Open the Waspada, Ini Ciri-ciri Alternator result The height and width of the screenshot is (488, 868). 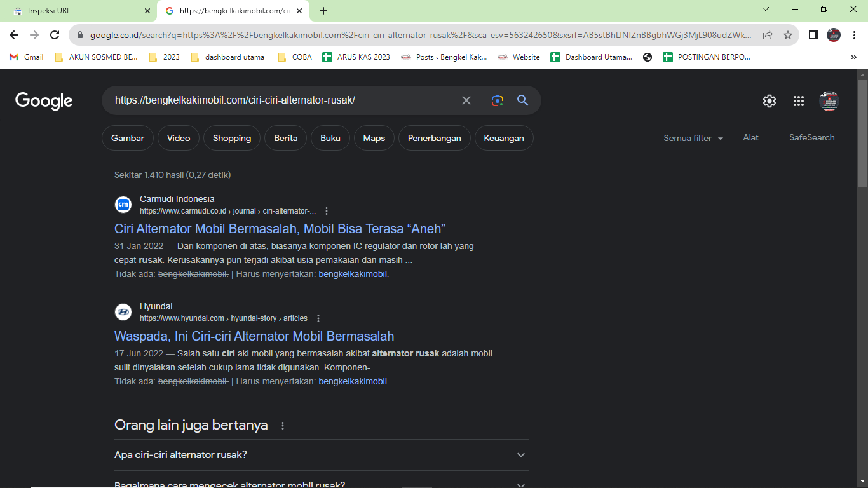point(254,336)
